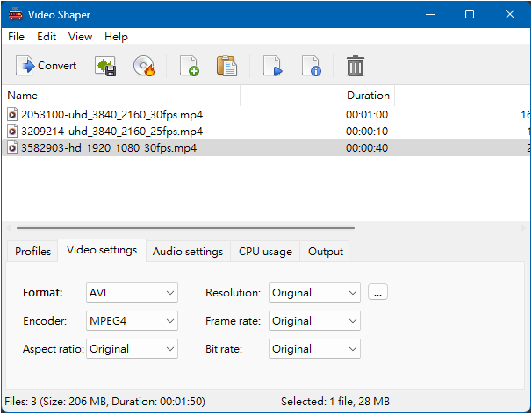Open the Format dropdown showing AVI
The height and width of the screenshot is (414, 532).
coord(132,293)
